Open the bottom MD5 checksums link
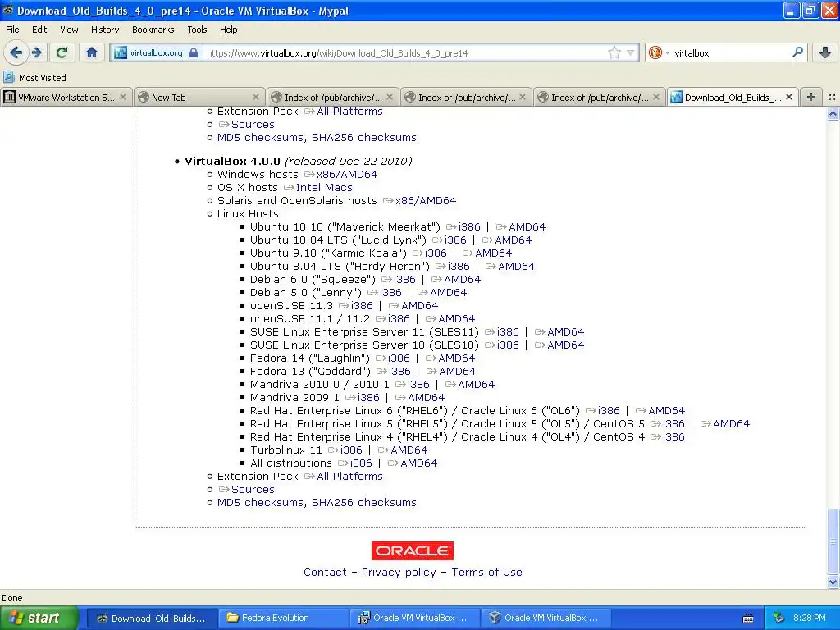 (x=260, y=503)
